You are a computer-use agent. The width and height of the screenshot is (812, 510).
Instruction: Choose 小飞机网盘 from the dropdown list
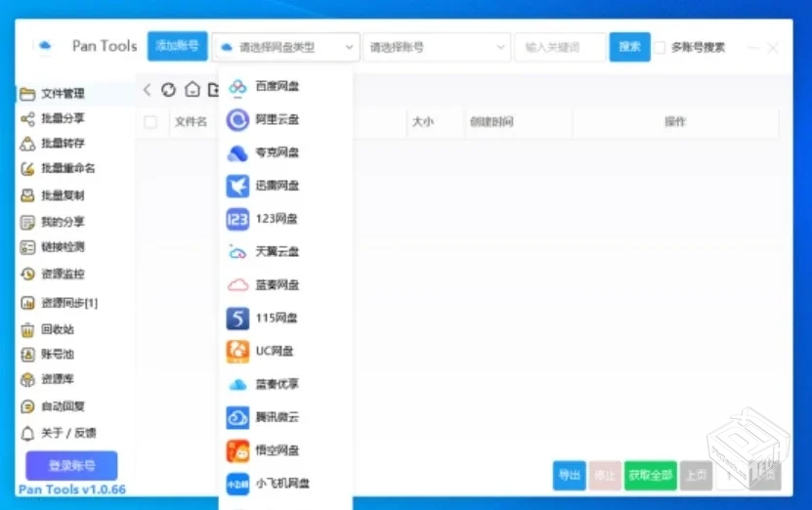tap(286, 484)
